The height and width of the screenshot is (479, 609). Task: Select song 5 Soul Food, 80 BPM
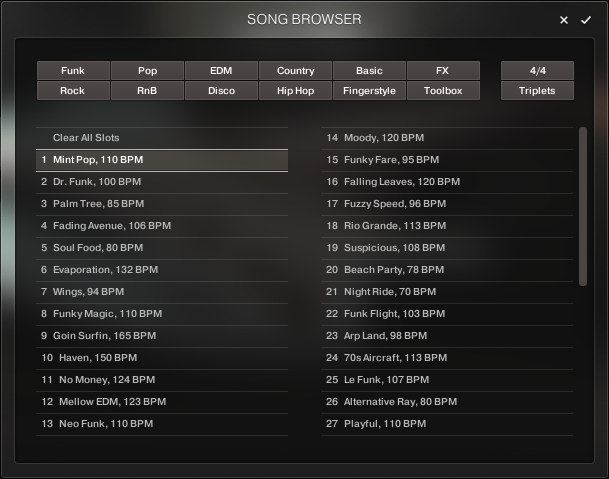162,248
